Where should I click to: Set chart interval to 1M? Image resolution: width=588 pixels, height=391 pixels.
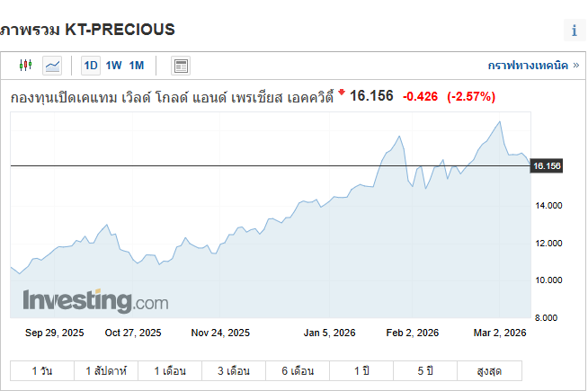(x=136, y=66)
